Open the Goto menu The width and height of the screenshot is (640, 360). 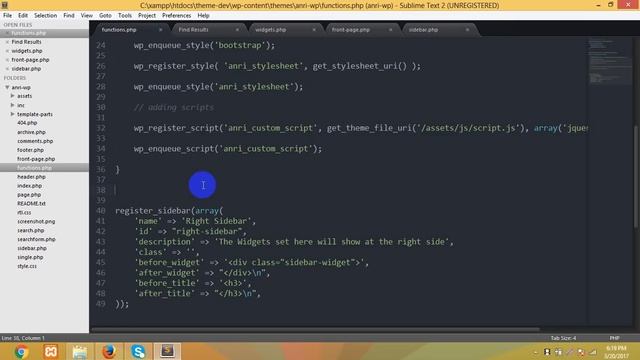click(x=105, y=16)
